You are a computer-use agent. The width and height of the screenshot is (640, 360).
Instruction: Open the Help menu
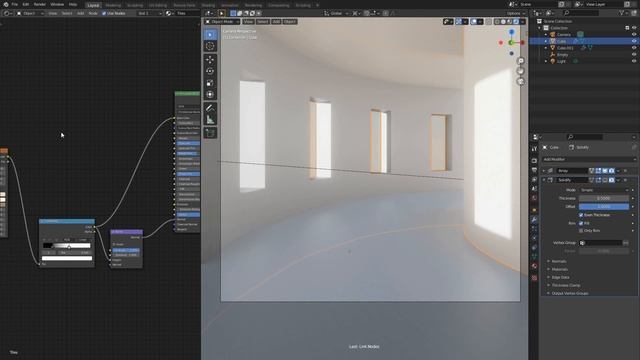[x=73, y=4]
